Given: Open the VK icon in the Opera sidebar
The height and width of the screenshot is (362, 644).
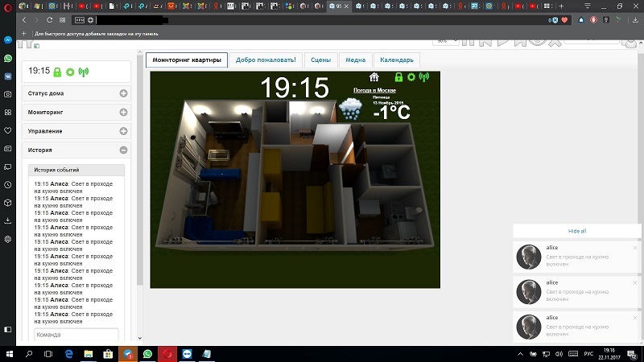Looking at the screenshot, I should click(x=7, y=76).
